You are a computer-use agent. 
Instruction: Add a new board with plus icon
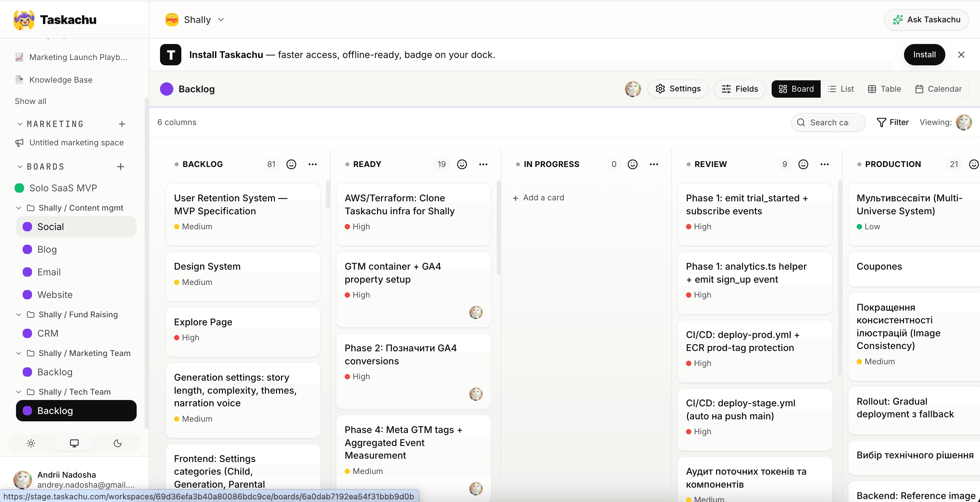[121, 167]
